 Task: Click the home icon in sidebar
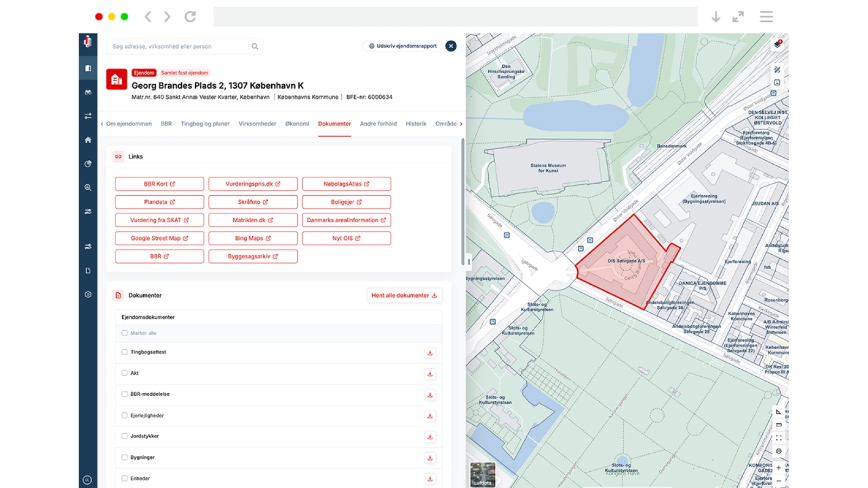(x=88, y=140)
